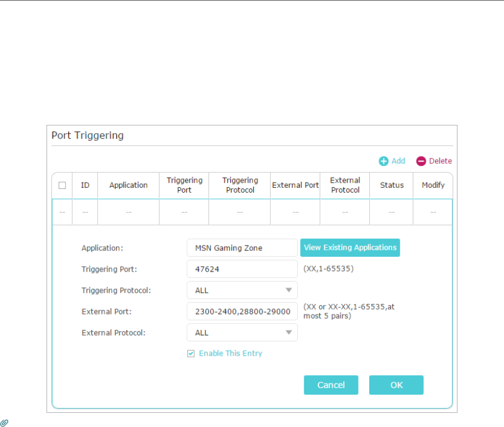Select the External Port input field
Viewport: 504px width, 427px height.
242,311
